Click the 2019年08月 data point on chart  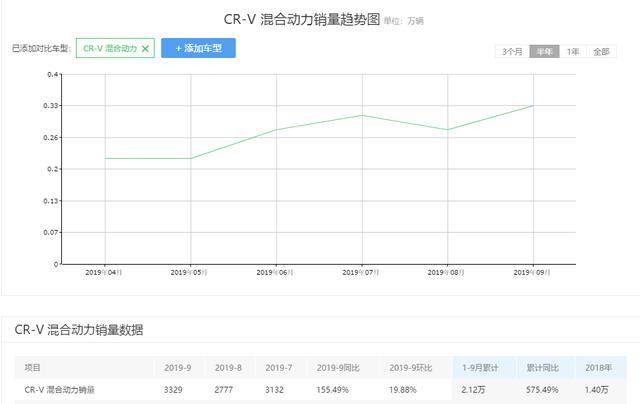pyautogui.click(x=448, y=130)
